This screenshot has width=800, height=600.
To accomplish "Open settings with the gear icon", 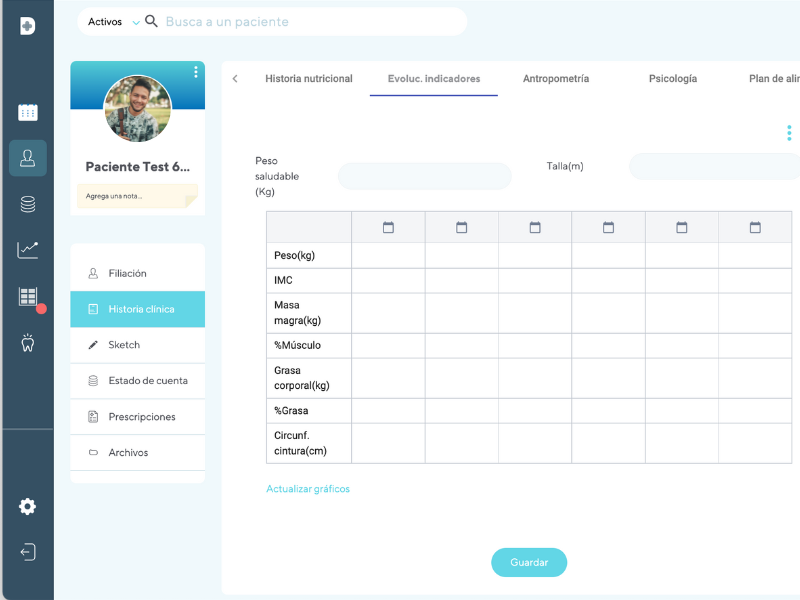I will tap(27, 507).
